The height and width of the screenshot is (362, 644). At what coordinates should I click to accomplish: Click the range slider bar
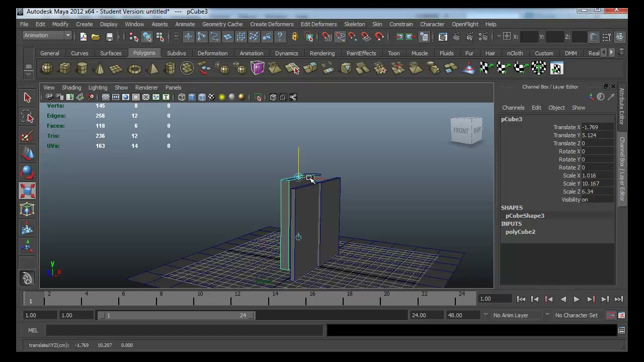pyautogui.click(x=177, y=315)
